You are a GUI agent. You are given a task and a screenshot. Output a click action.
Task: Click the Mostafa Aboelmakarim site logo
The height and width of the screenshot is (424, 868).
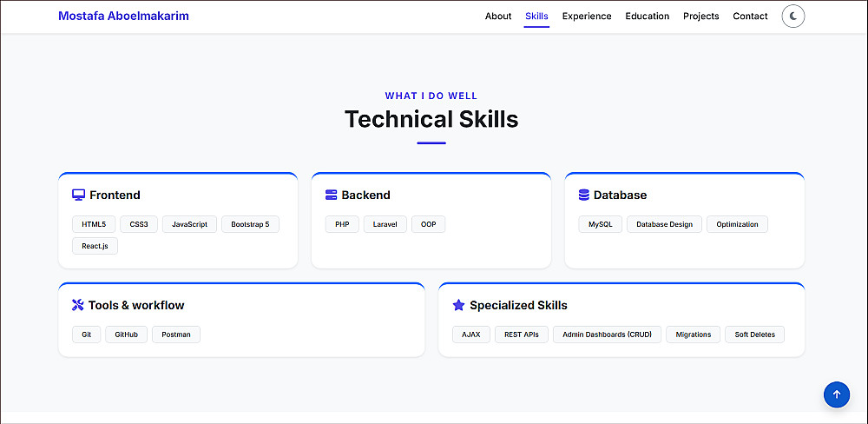tap(123, 16)
